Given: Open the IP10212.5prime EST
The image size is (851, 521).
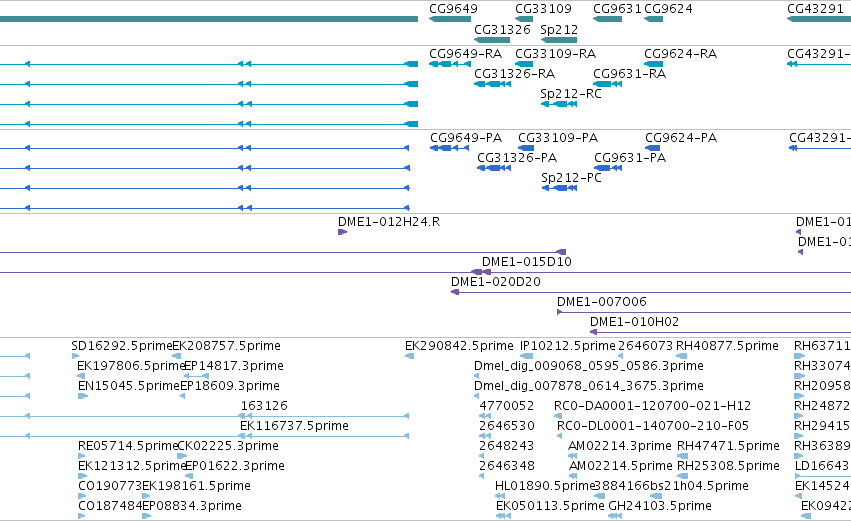Looking at the screenshot, I should pyautogui.click(x=568, y=346).
